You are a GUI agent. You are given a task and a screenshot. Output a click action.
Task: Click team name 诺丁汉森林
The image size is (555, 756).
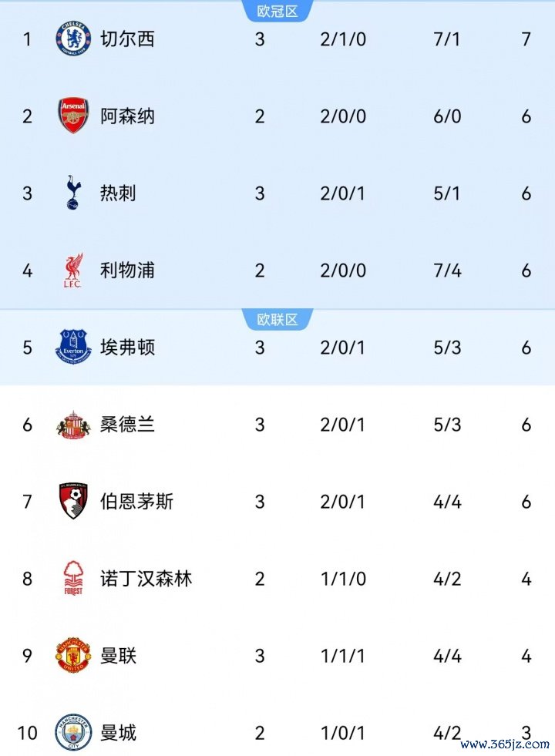[x=146, y=579]
